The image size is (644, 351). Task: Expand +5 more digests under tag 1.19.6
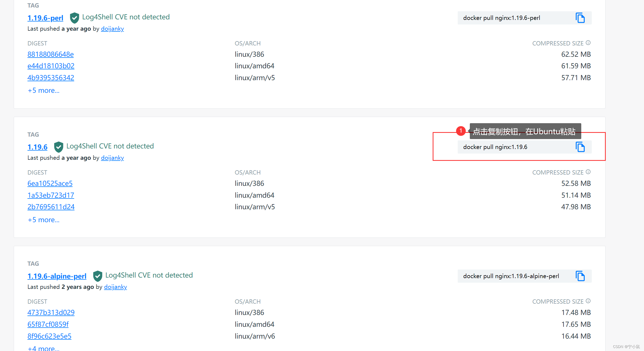click(44, 220)
